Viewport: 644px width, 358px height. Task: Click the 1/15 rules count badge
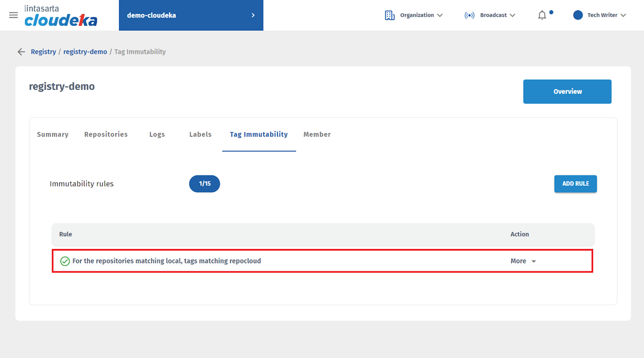204,184
